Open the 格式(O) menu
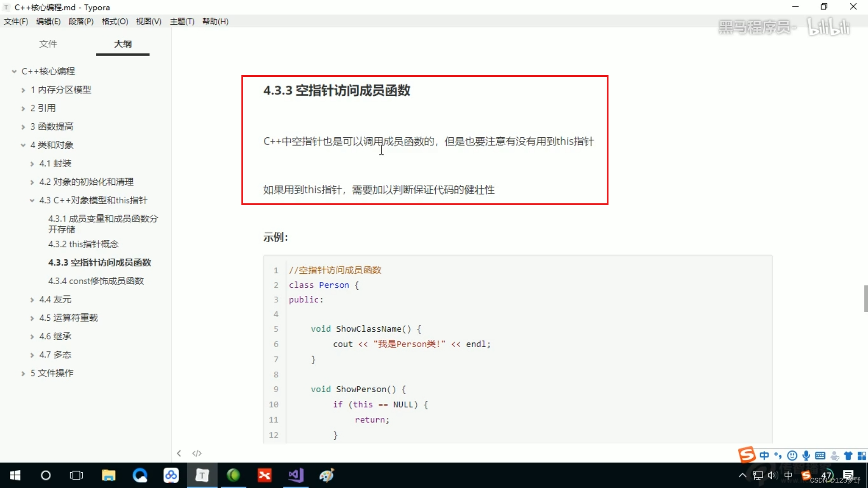 tap(115, 21)
